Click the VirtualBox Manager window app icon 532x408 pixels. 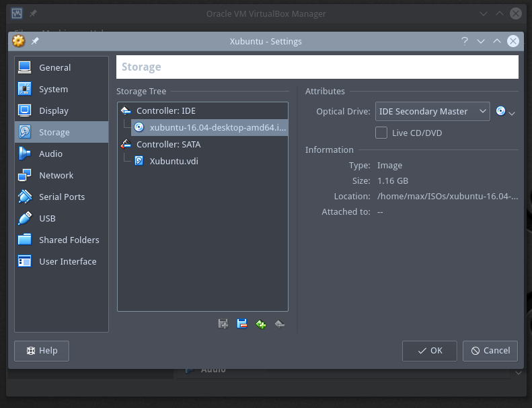pyautogui.click(x=17, y=13)
